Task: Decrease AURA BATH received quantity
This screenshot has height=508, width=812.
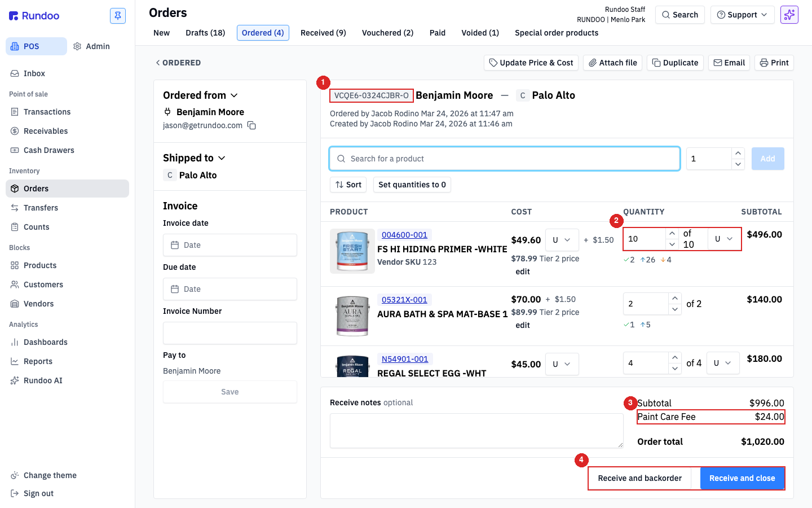Action: [x=675, y=309]
